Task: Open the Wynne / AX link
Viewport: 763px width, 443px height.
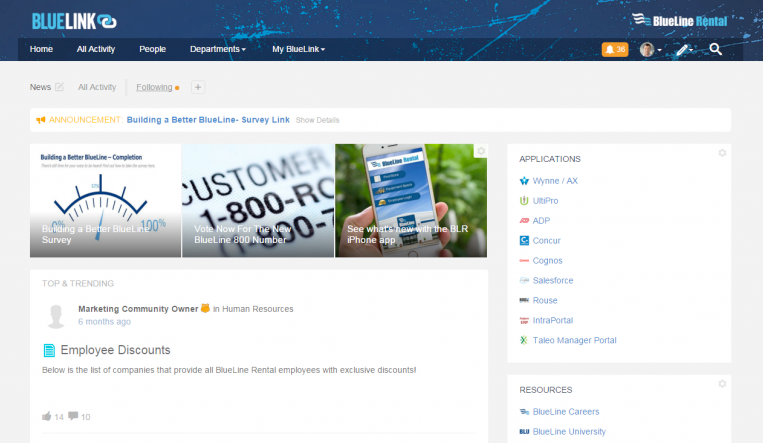Action: tap(555, 181)
